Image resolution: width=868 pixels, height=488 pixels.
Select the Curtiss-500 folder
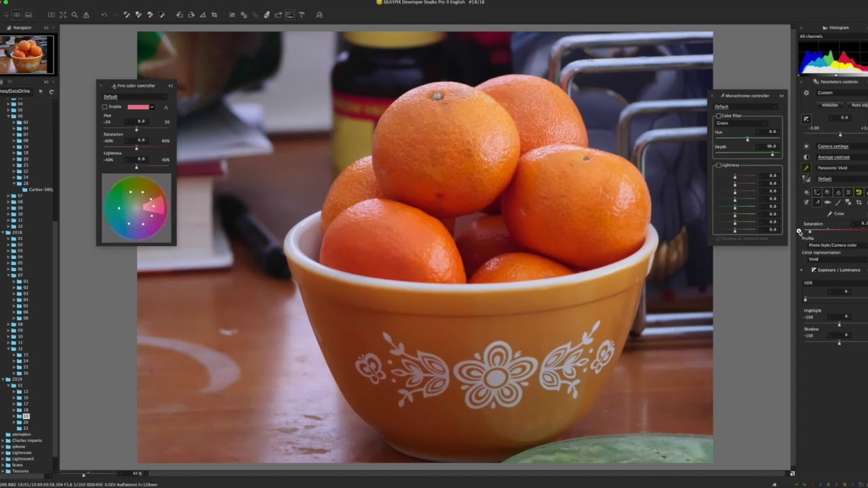(x=39, y=190)
